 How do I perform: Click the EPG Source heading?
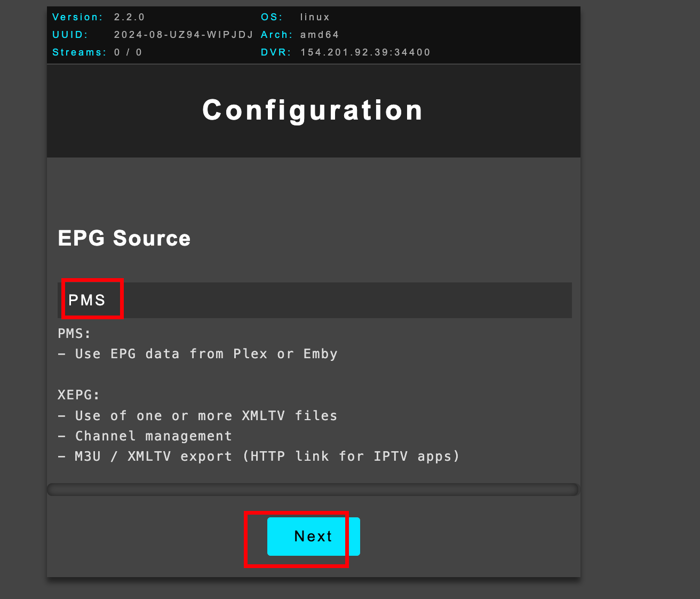[124, 238]
